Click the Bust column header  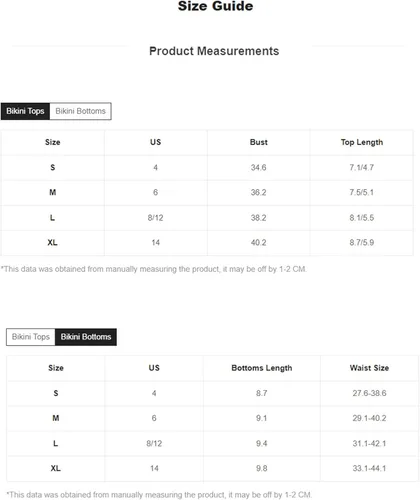point(259,142)
